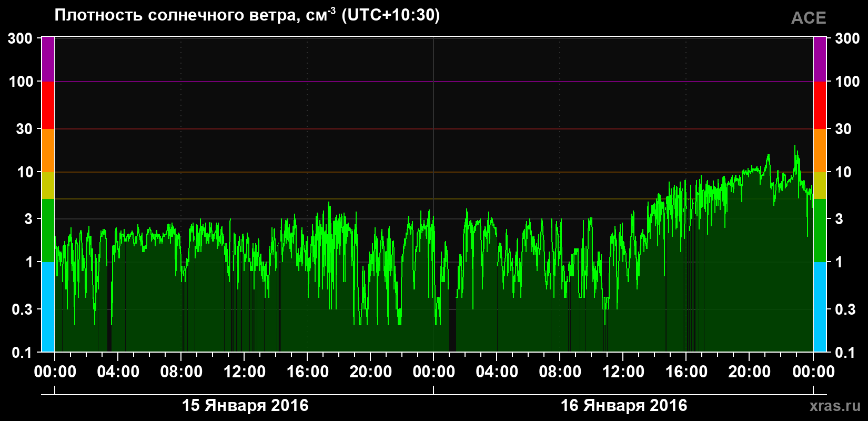
Task: Click the yellow color band on right scale
Action: point(820,185)
